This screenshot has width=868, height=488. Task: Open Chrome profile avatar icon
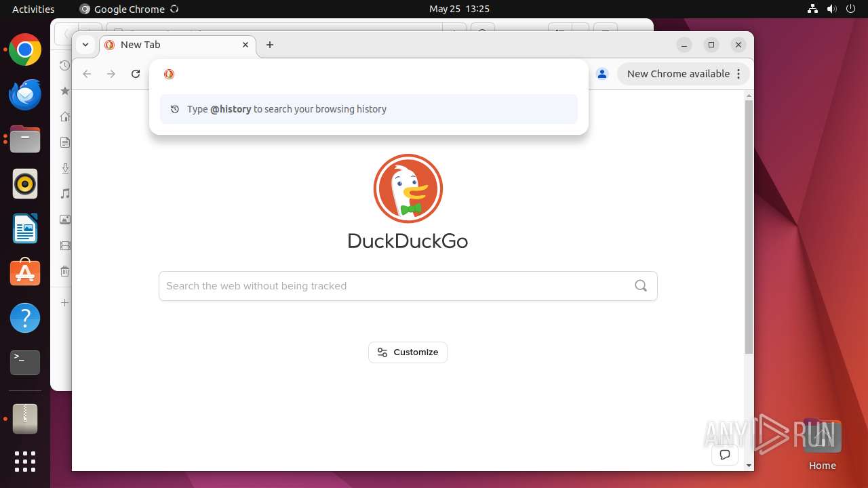pos(602,74)
